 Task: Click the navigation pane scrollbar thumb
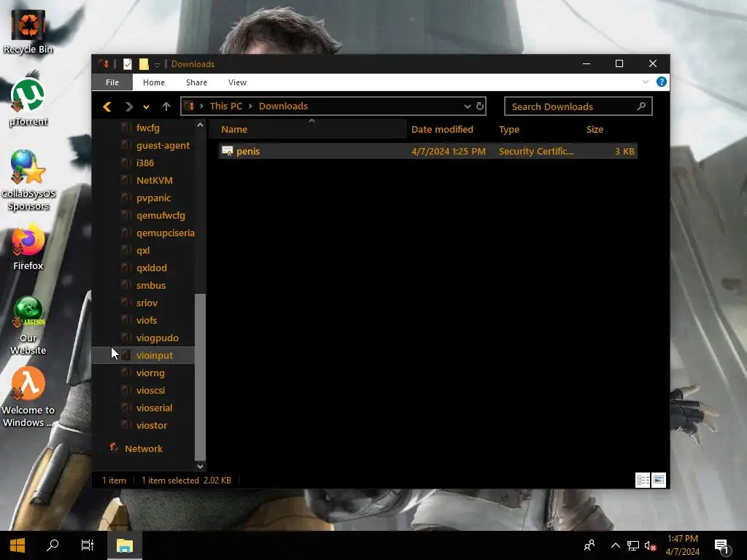[x=200, y=377]
